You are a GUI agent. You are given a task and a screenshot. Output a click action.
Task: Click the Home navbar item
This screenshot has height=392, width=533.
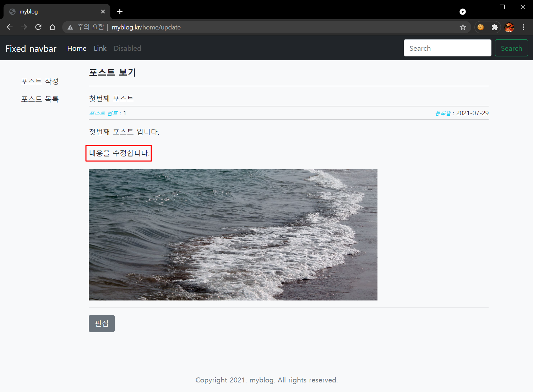(77, 48)
